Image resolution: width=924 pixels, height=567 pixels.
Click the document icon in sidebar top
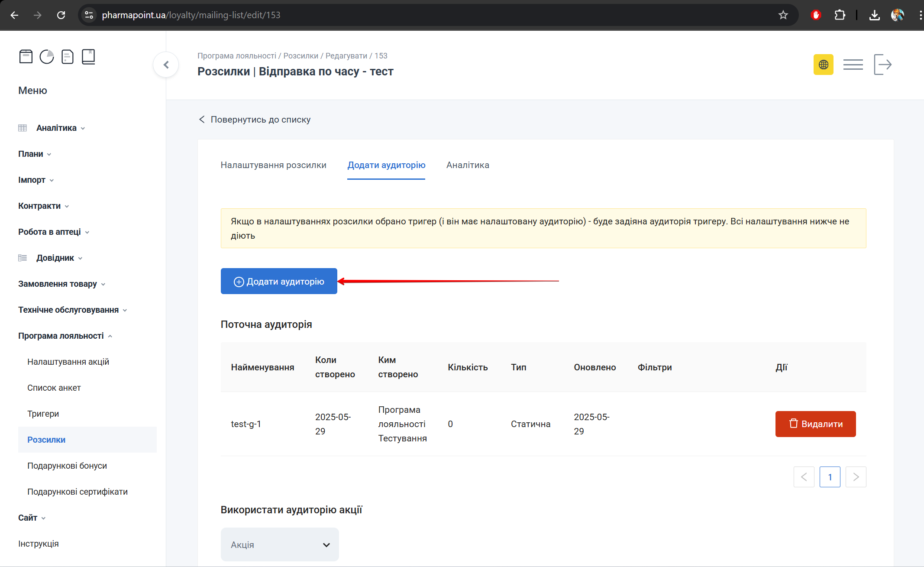pyautogui.click(x=68, y=57)
